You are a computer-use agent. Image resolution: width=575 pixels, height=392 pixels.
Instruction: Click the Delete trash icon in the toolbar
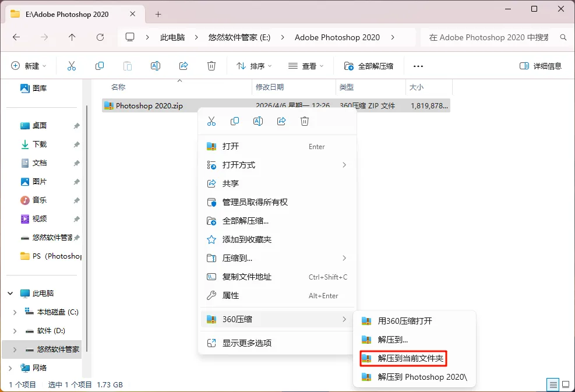(x=211, y=66)
